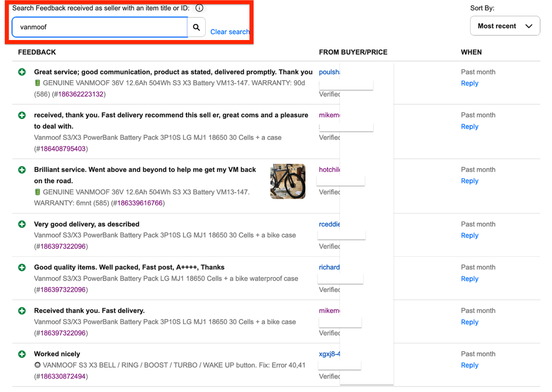Click positive icon for 'Worked nicely' feedback

pos(22,354)
